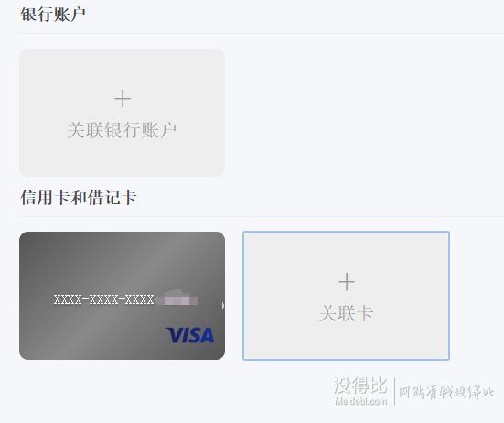
Task: Select the 关联银行账户 label text
Action: click(x=122, y=130)
